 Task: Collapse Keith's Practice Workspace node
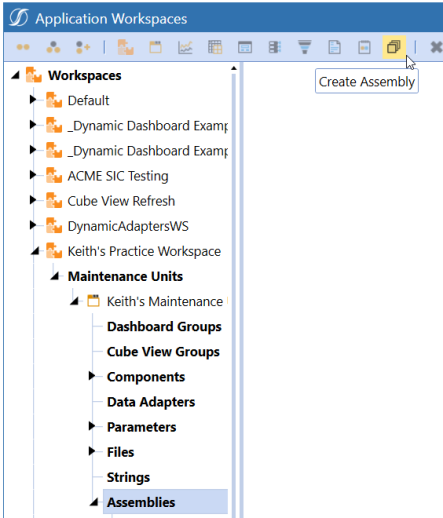35,251
